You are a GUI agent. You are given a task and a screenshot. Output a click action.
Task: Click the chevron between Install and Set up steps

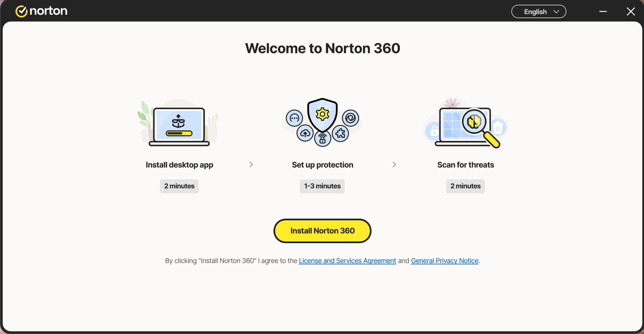(251, 164)
